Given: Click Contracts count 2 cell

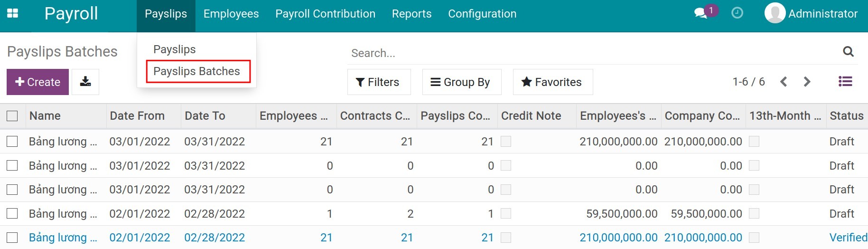Looking at the screenshot, I should coord(410,214).
